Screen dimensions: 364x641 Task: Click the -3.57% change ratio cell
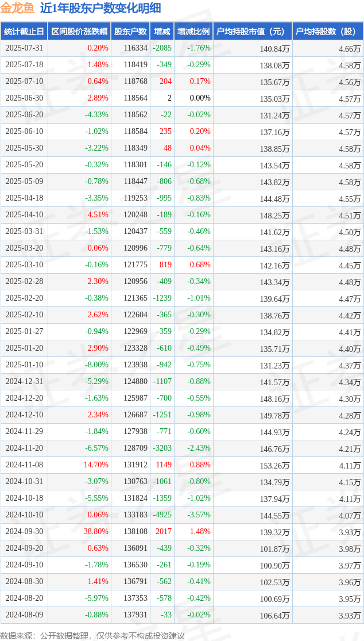(199, 515)
